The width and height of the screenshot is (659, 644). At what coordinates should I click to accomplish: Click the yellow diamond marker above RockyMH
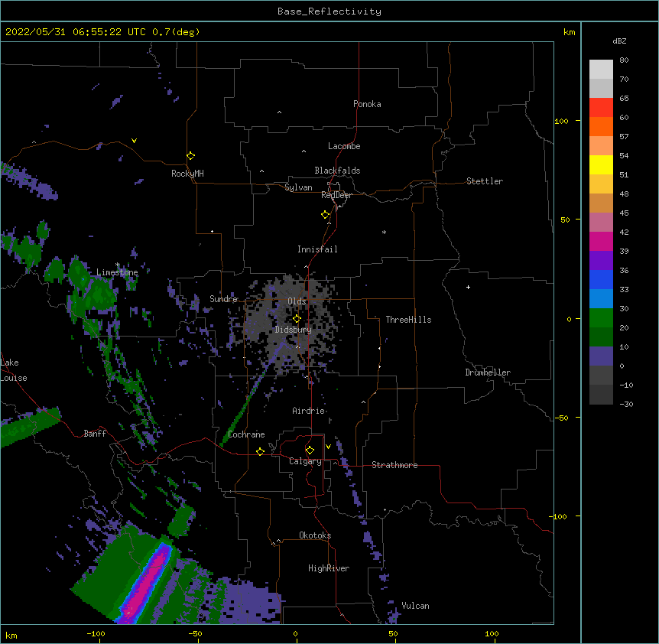tap(191, 156)
